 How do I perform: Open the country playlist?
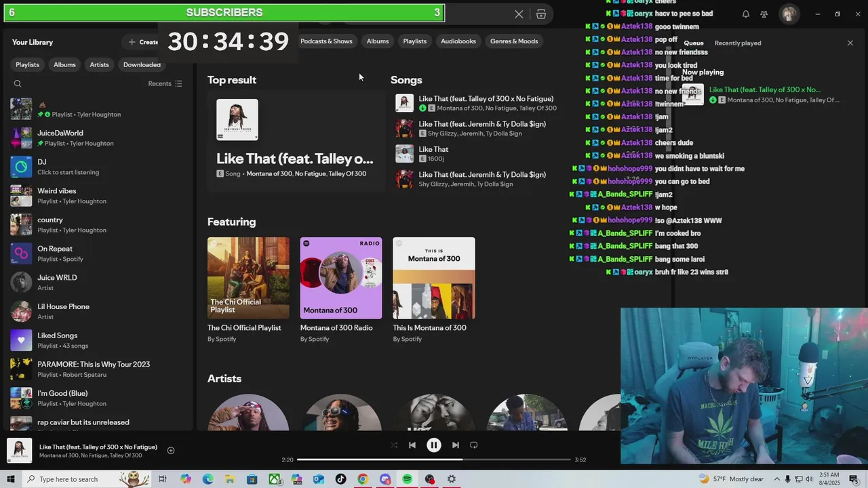tap(97, 224)
